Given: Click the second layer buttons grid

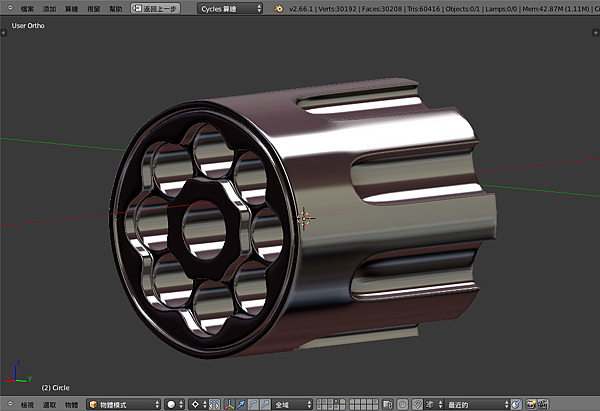Looking at the screenshot, I should click(364, 404).
